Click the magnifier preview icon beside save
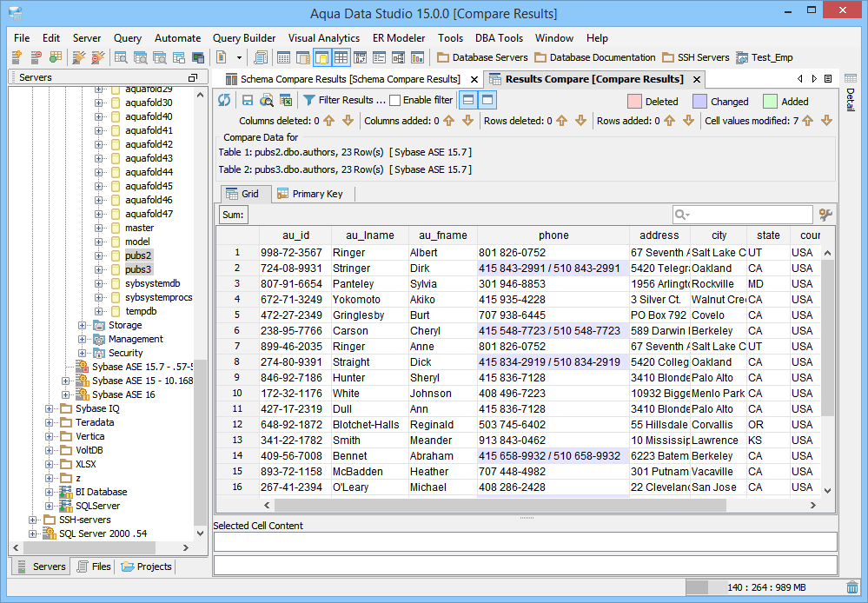Image resolution: width=868 pixels, height=603 pixels. tap(267, 100)
